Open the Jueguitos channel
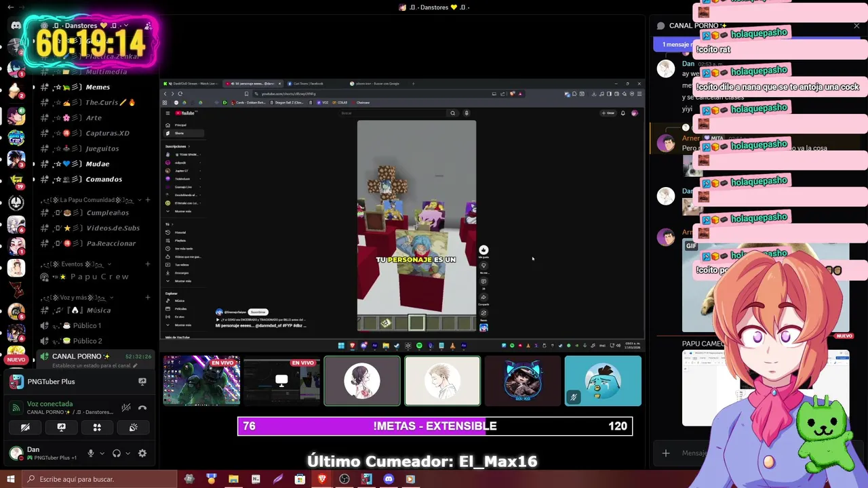868x488 pixels. pyautogui.click(x=98, y=148)
